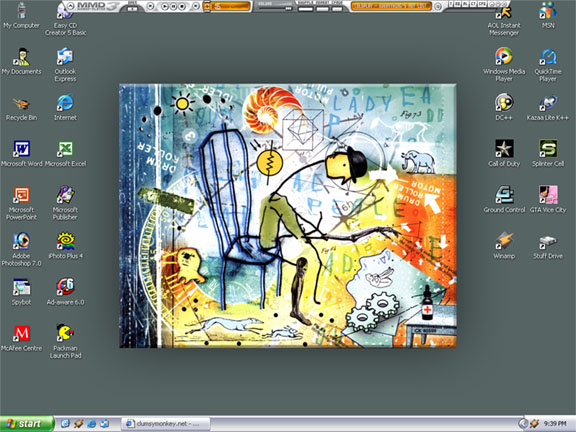The width and height of the screenshot is (576, 432).
Task: Launch Call of Duty
Action: coord(504,154)
